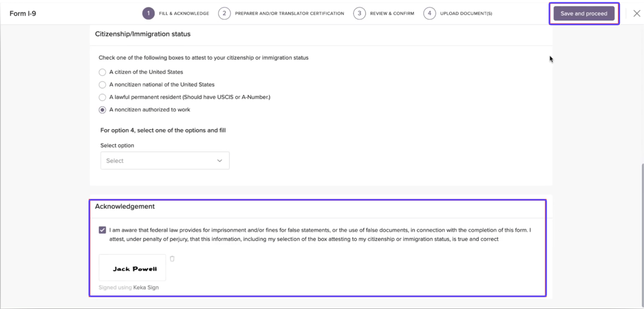Viewport: 644px width, 309px height.
Task: Delete the Jack Powell signature
Action: click(x=172, y=259)
